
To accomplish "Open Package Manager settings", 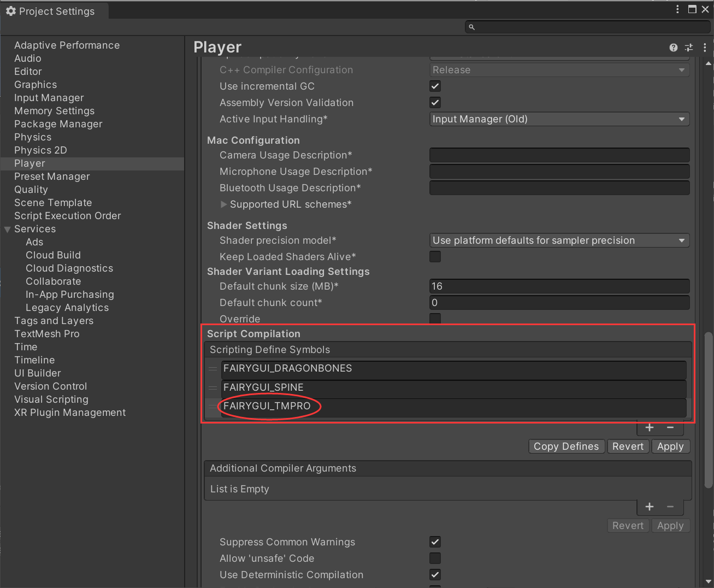I will point(58,124).
